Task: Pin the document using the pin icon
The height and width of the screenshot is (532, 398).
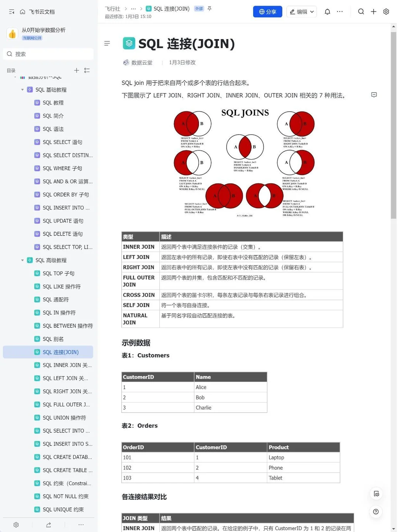Action: pos(210,8)
